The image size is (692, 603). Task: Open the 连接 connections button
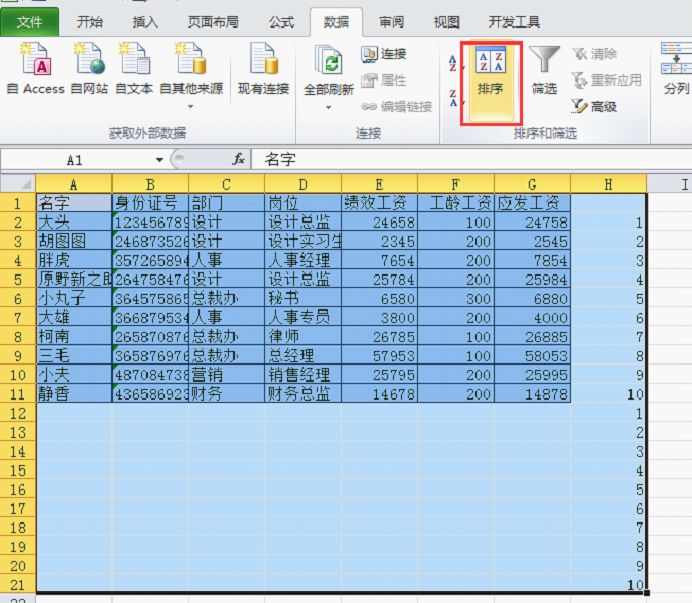384,54
